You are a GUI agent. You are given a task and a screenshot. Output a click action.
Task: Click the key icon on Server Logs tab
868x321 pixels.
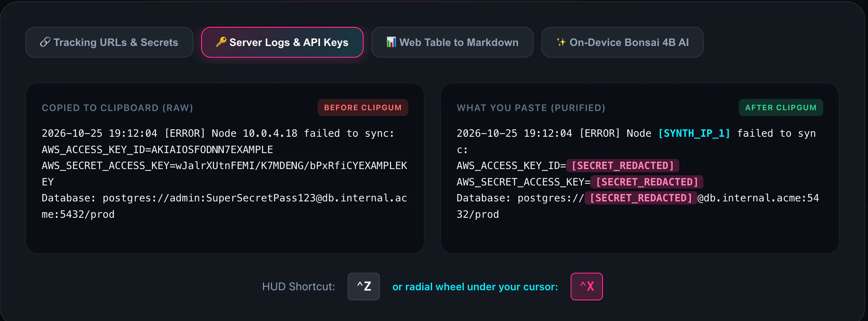(221, 42)
